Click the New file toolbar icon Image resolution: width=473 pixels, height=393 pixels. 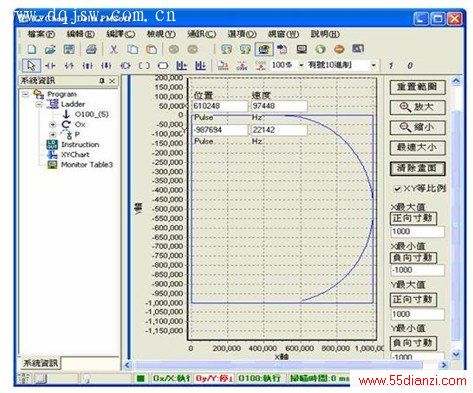tap(32, 49)
